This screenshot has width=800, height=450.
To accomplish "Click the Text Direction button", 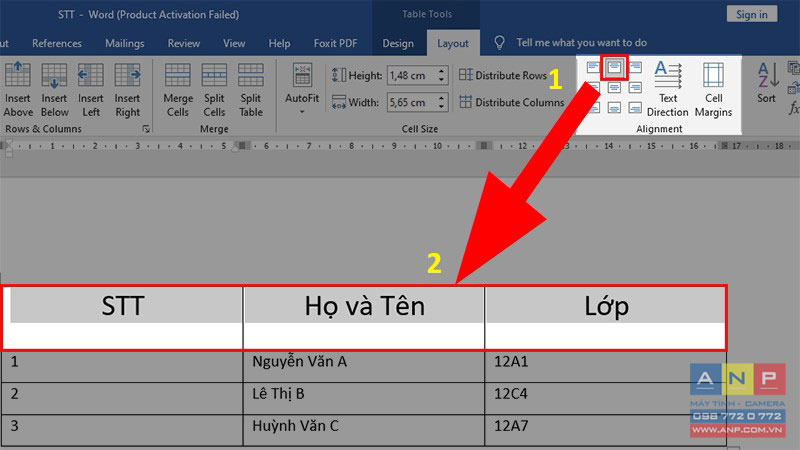I will (x=668, y=89).
